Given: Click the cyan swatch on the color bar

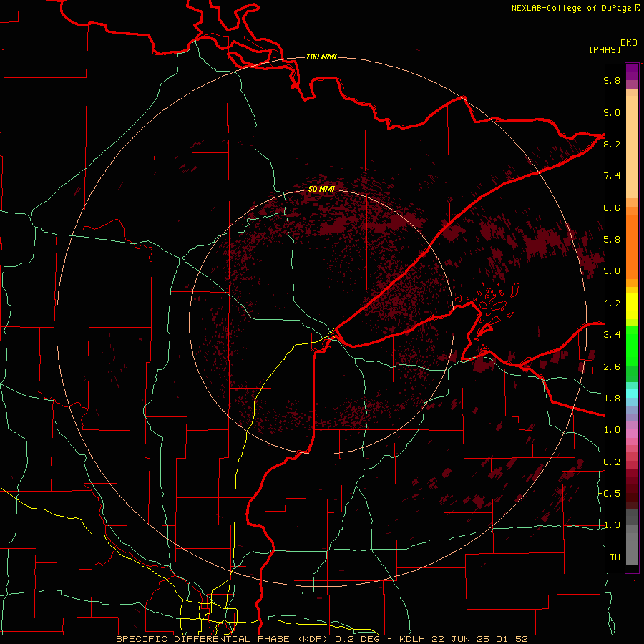Looking at the screenshot, I should coord(632,393).
